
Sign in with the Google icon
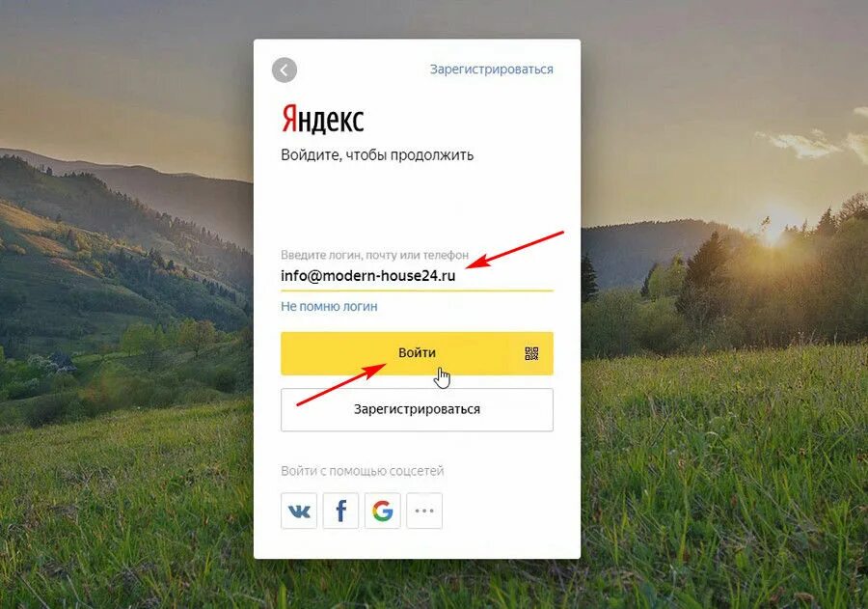tap(383, 511)
